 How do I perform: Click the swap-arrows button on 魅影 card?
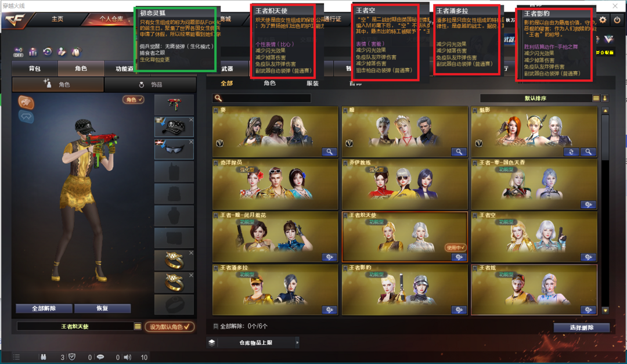click(x=571, y=152)
